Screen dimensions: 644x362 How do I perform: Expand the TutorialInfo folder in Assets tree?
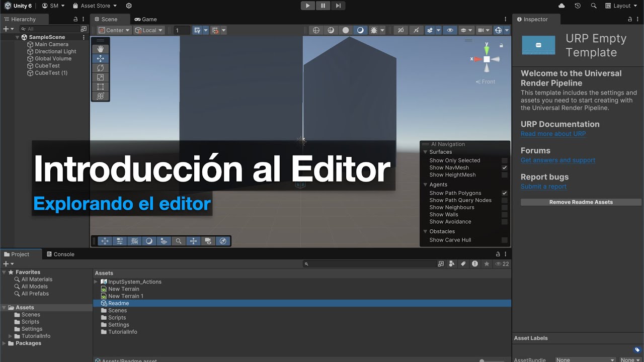[10, 336]
